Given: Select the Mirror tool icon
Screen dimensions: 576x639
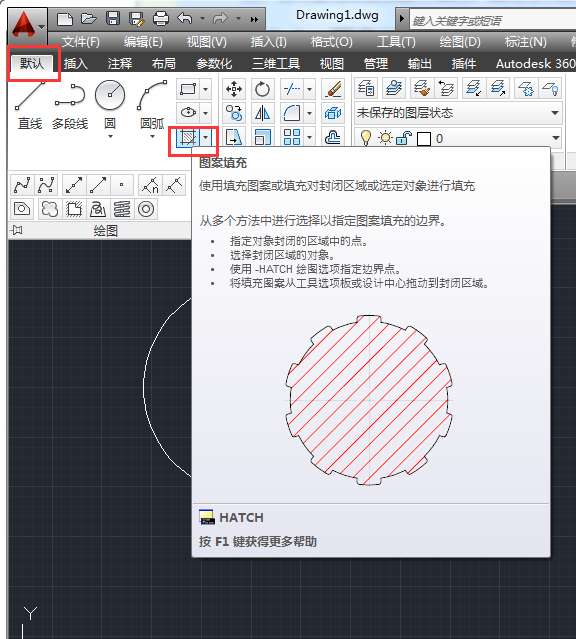Looking at the screenshot, I should pyautogui.click(x=262, y=113).
